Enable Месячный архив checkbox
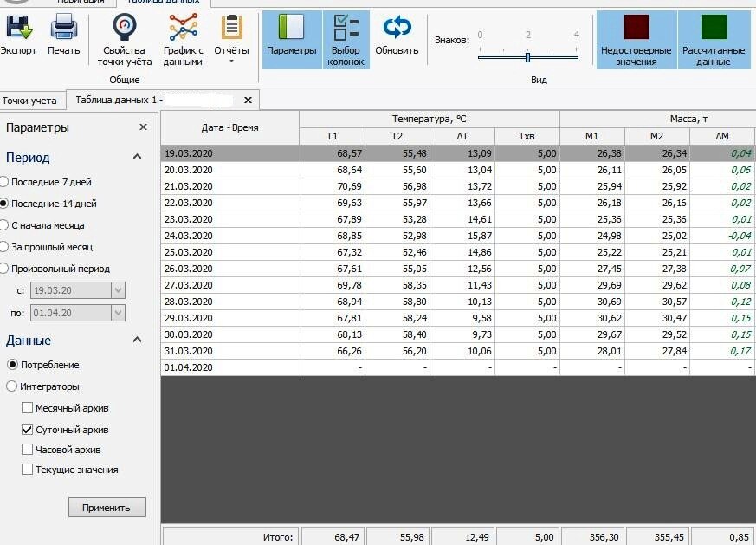This screenshot has height=545, width=756. (27, 408)
